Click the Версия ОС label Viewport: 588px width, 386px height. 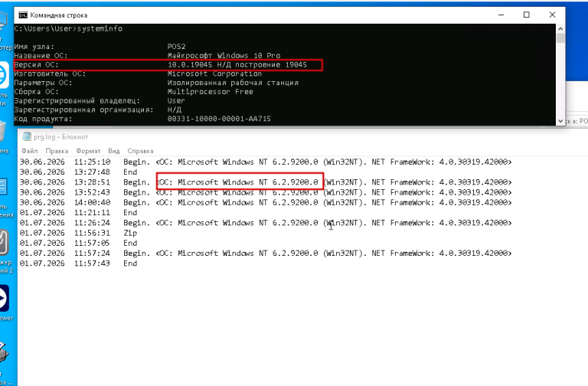[37, 64]
